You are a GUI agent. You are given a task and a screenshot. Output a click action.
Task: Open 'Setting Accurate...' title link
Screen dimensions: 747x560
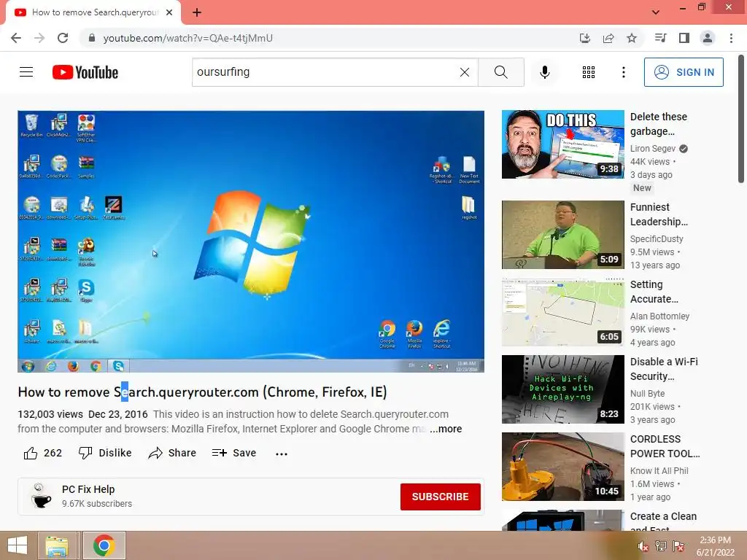coord(654,292)
